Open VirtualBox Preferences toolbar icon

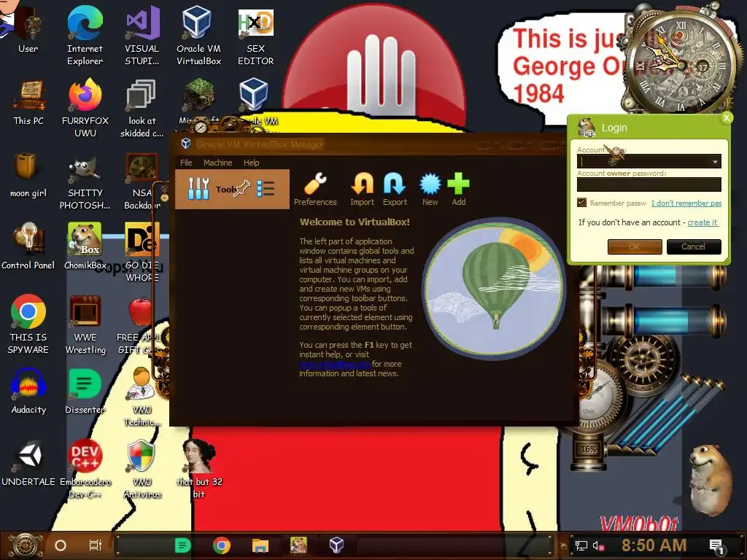click(x=315, y=190)
